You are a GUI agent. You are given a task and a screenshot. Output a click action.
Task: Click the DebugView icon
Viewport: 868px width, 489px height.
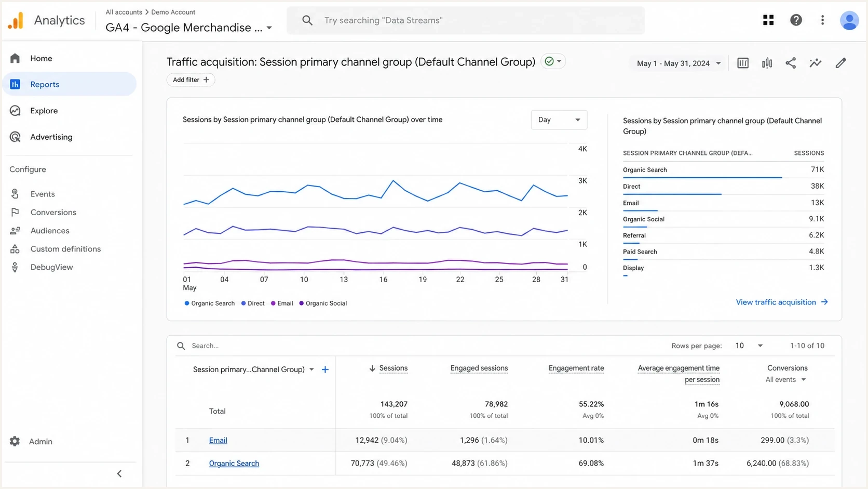15,267
